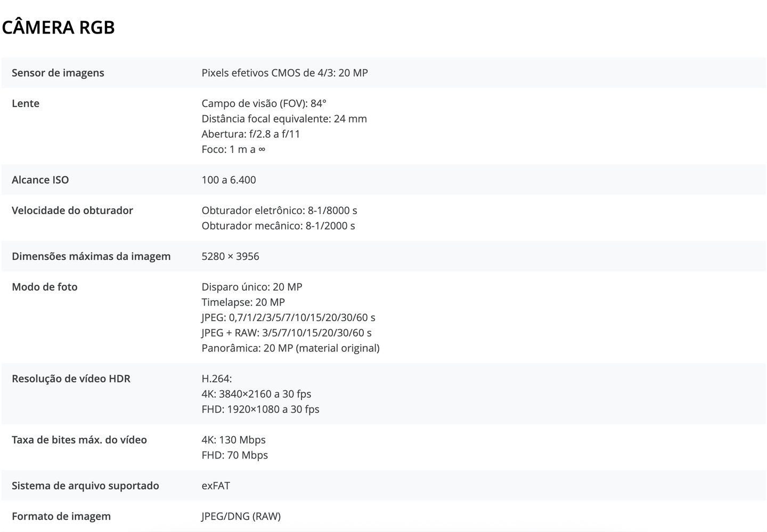The width and height of the screenshot is (767, 532).
Task: Click the Alcance ISO label
Action: click(40, 180)
